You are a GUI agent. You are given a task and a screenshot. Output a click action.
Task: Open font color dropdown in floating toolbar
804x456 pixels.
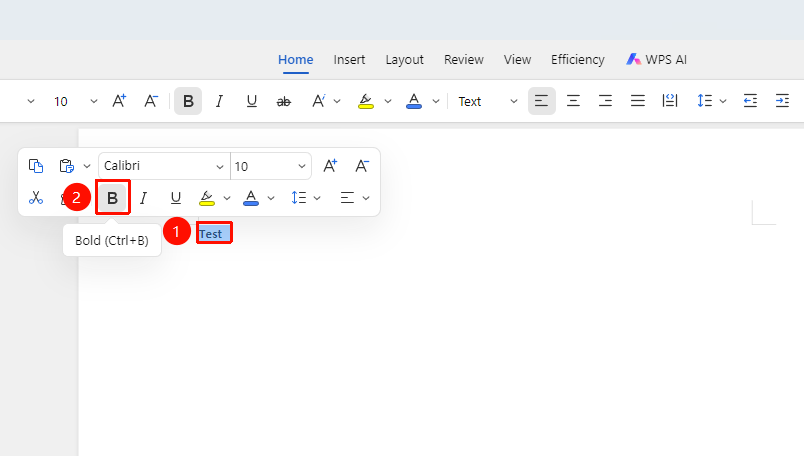pos(271,197)
